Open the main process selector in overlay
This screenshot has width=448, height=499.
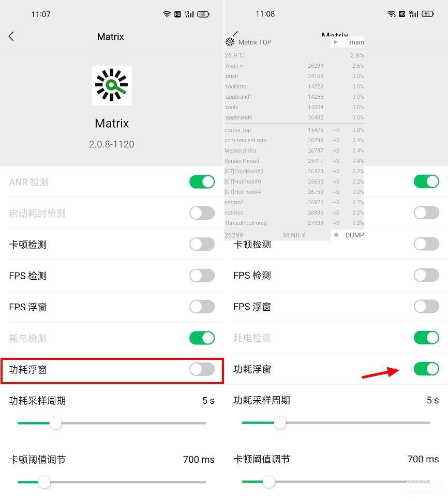[x=348, y=42]
